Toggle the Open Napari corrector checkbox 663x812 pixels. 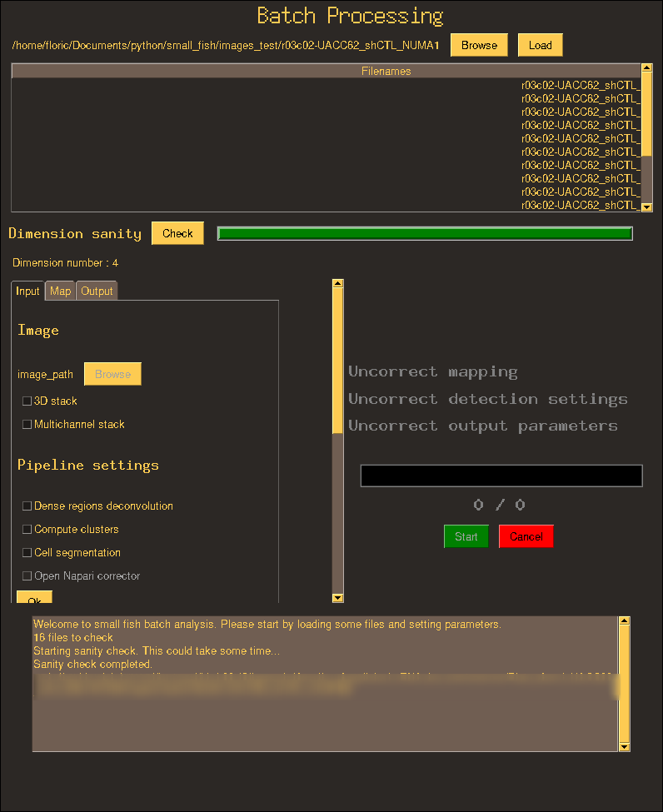tap(27, 575)
